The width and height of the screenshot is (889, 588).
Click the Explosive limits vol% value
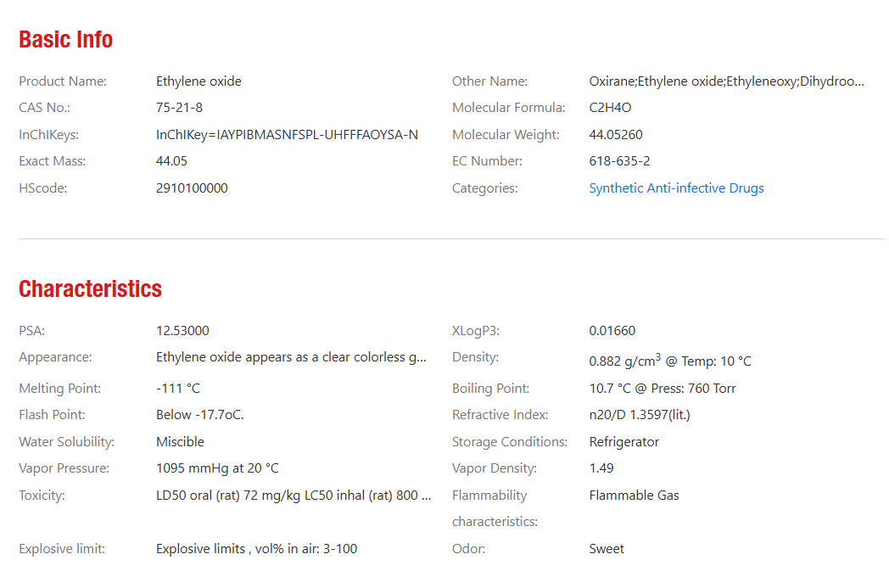pyautogui.click(x=256, y=549)
